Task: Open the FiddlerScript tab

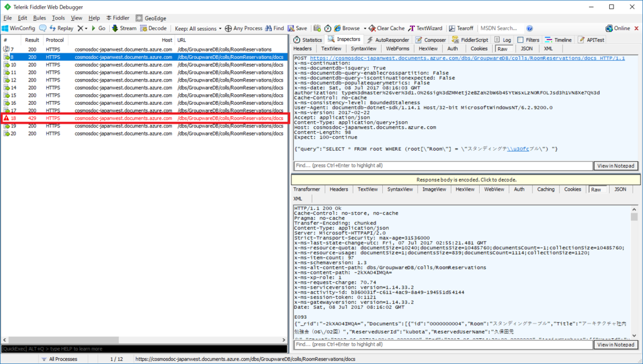Action: pyautogui.click(x=470, y=40)
